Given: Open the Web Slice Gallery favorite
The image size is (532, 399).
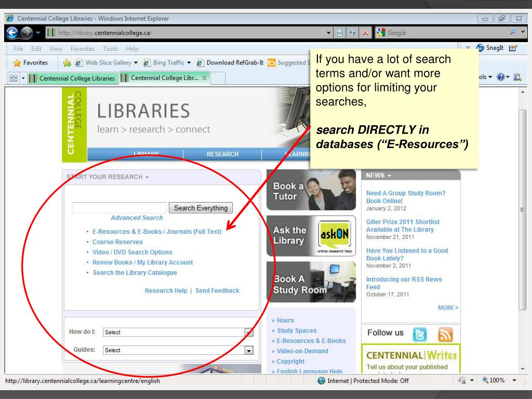Looking at the screenshot, I should coord(106,62).
